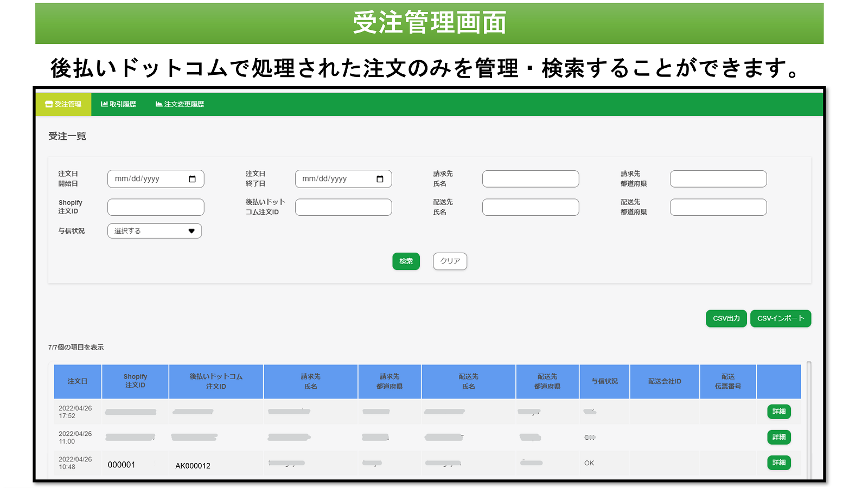Focus the 請求先都道府県 input field
868x488 pixels.
[718, 179]
